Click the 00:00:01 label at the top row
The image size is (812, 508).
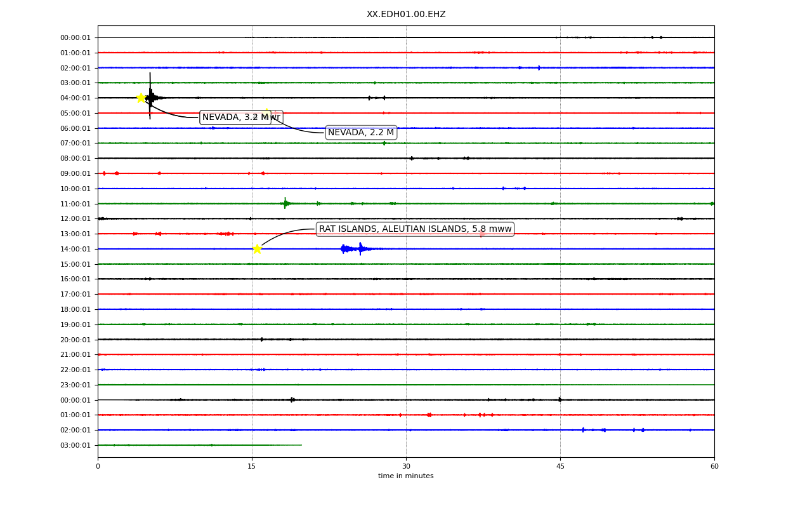75,37
